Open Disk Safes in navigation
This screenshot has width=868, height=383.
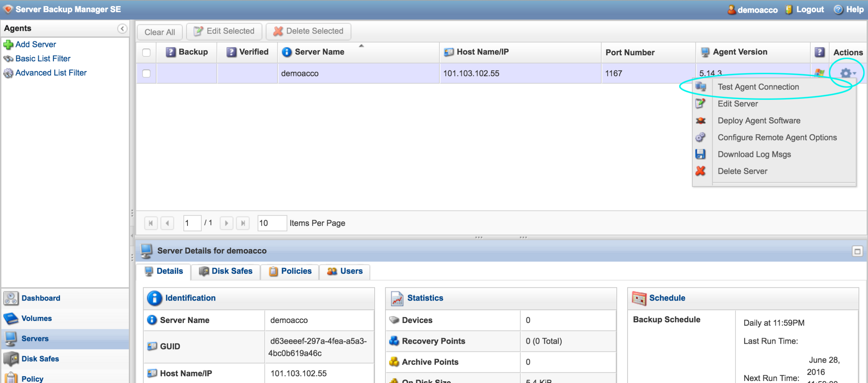(40, 359)
